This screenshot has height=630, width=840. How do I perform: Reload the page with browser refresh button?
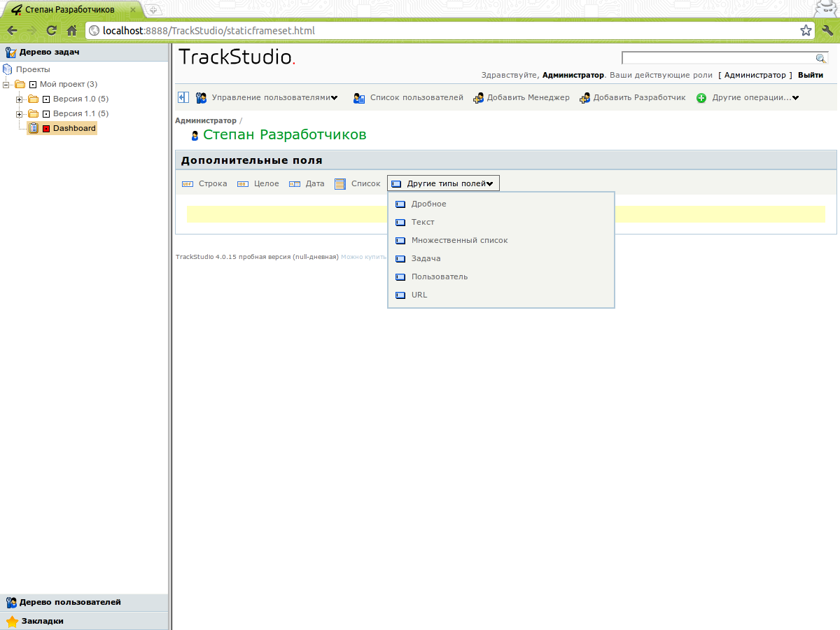51,30
